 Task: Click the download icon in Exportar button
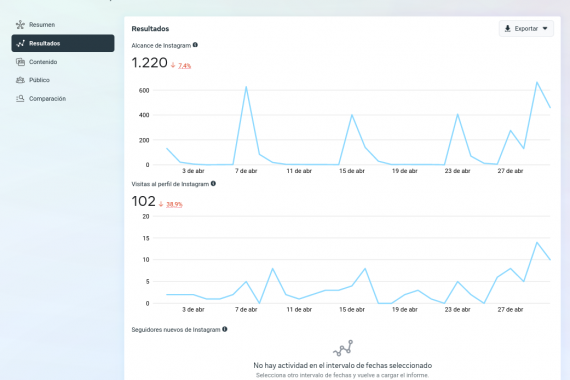[x=508, y=29]
